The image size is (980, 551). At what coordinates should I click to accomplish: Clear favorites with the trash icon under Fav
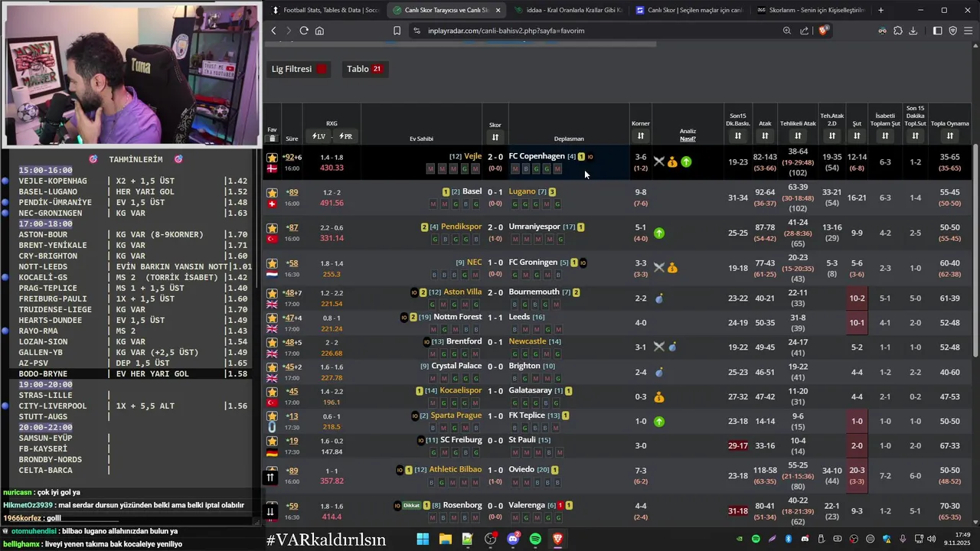click(x=272, y=139)
